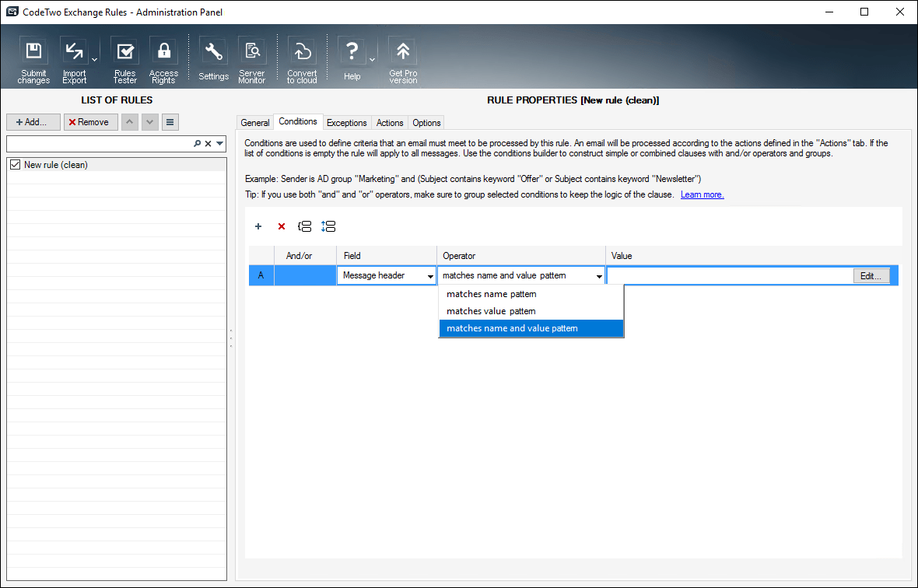
Task: Click the And/or column header
Action: click(305, 256)
